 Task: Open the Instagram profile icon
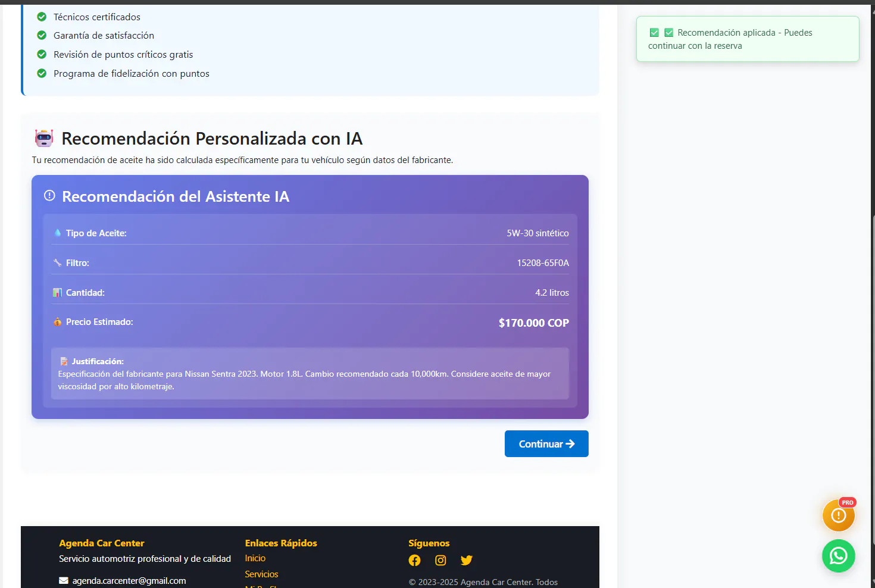click(x=440, y=560)
